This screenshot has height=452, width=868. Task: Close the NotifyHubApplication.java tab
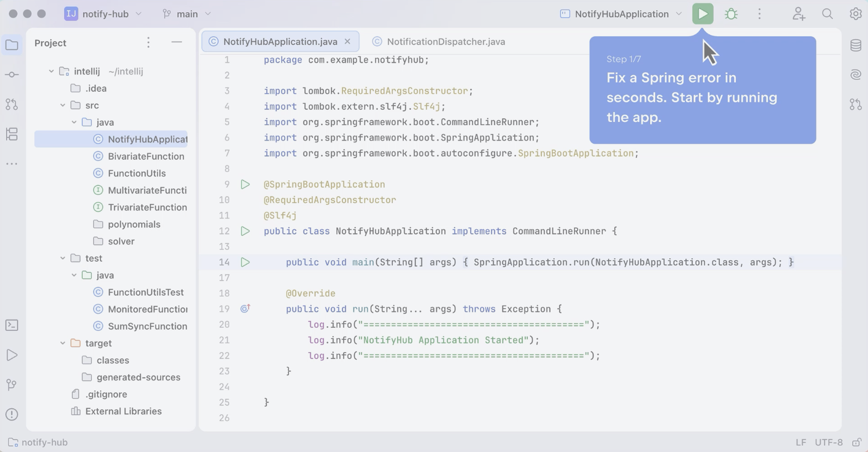coord(348,42)
